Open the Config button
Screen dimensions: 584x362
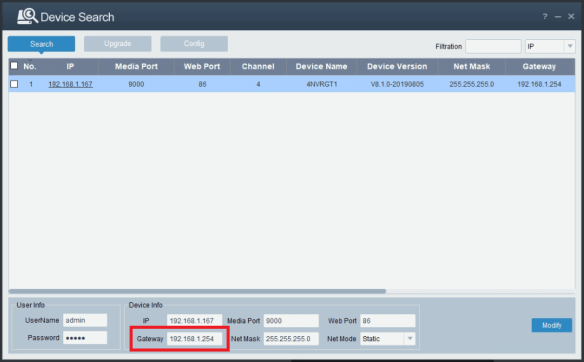point(194,44)
